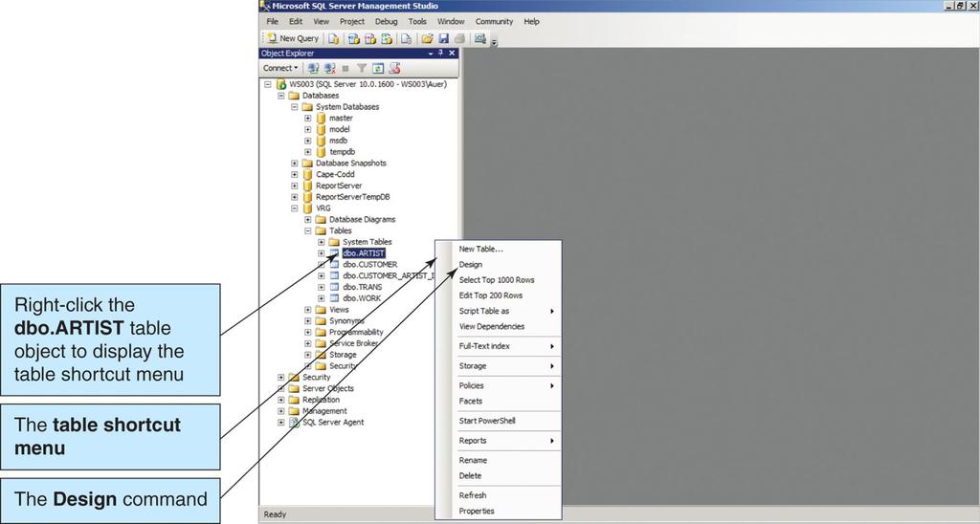Screen dimensions: 980x524
Task: Close the Object Explorer panel
Action: [452, 54]
